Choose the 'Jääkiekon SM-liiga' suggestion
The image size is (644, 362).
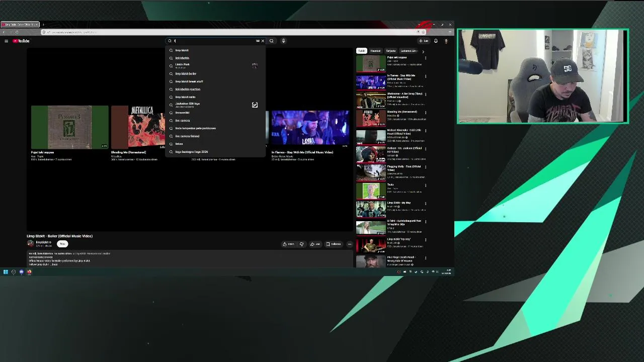[x=215, y=105]
